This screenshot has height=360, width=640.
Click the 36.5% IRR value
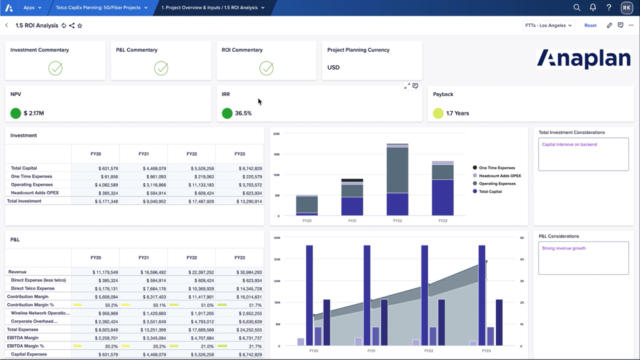click(x=243, y=113)
